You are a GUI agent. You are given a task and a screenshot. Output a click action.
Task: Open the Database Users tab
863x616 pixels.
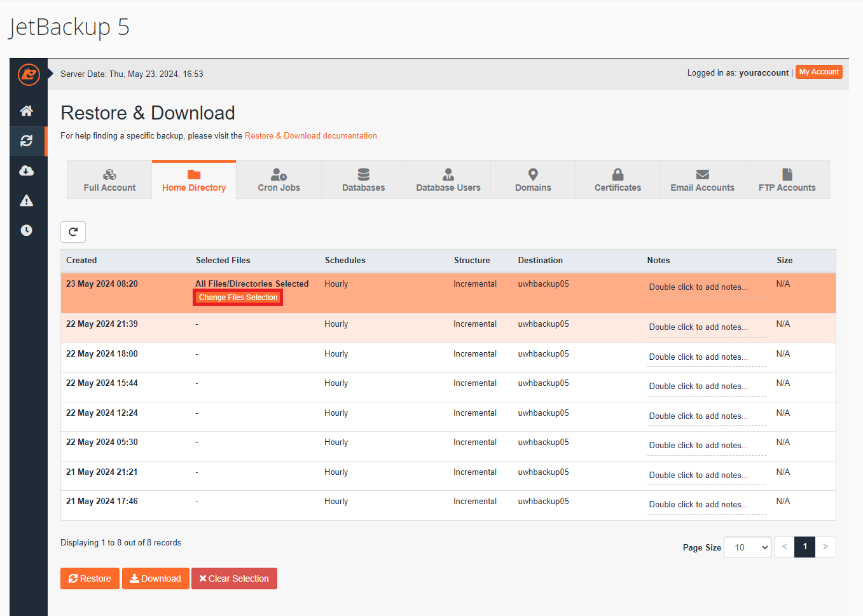448,180
